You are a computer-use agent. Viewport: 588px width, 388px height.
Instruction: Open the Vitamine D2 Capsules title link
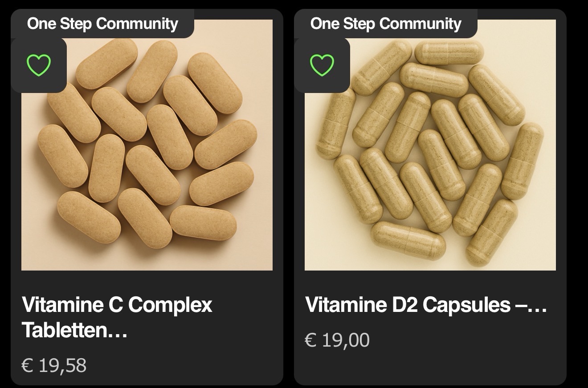coord(425,305)
